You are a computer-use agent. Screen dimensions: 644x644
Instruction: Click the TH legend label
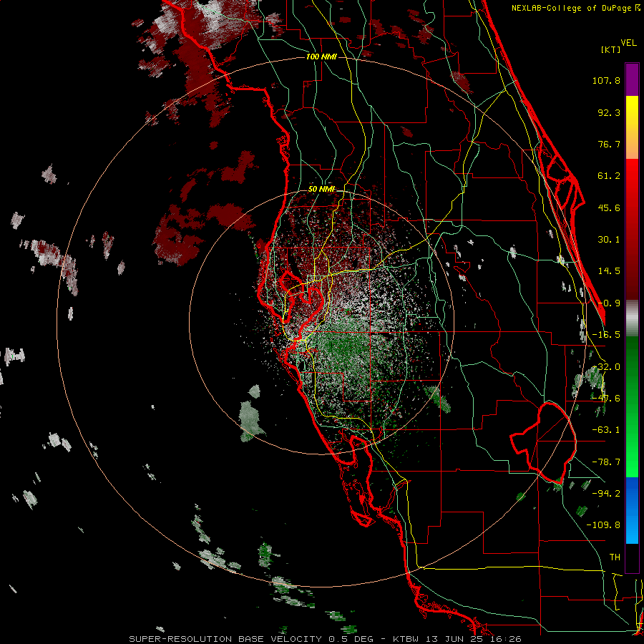615,557
